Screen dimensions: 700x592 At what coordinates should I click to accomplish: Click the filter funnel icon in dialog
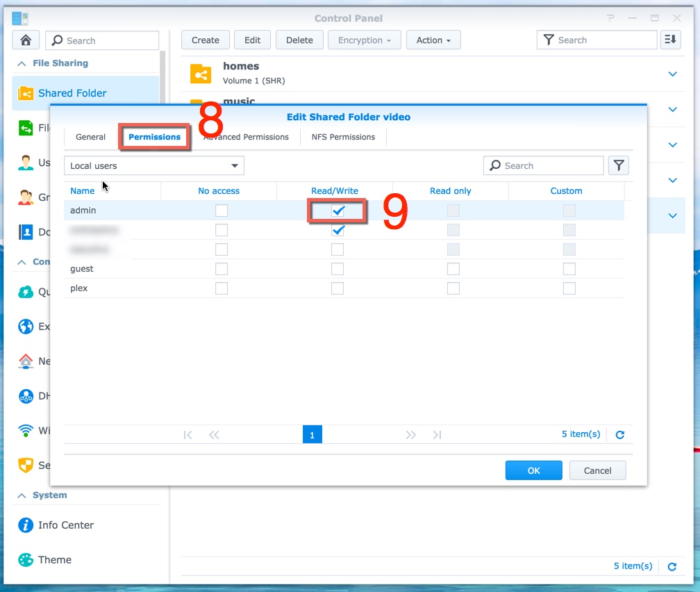[618, 165]
